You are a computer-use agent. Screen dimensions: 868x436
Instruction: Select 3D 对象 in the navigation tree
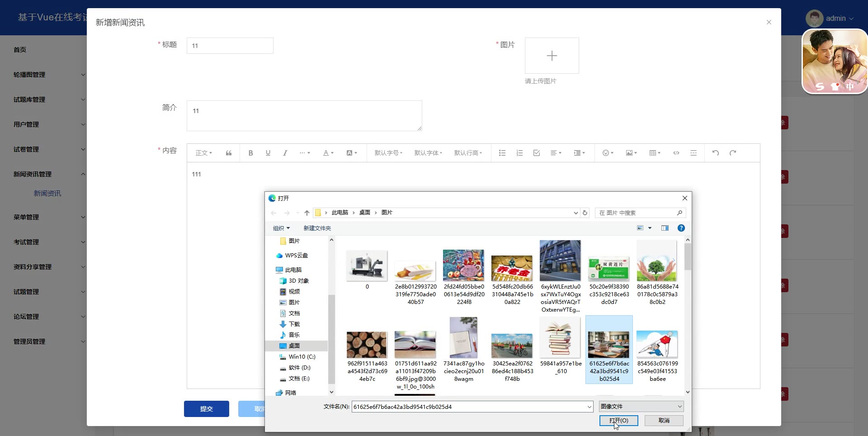[x=298, y=280]
